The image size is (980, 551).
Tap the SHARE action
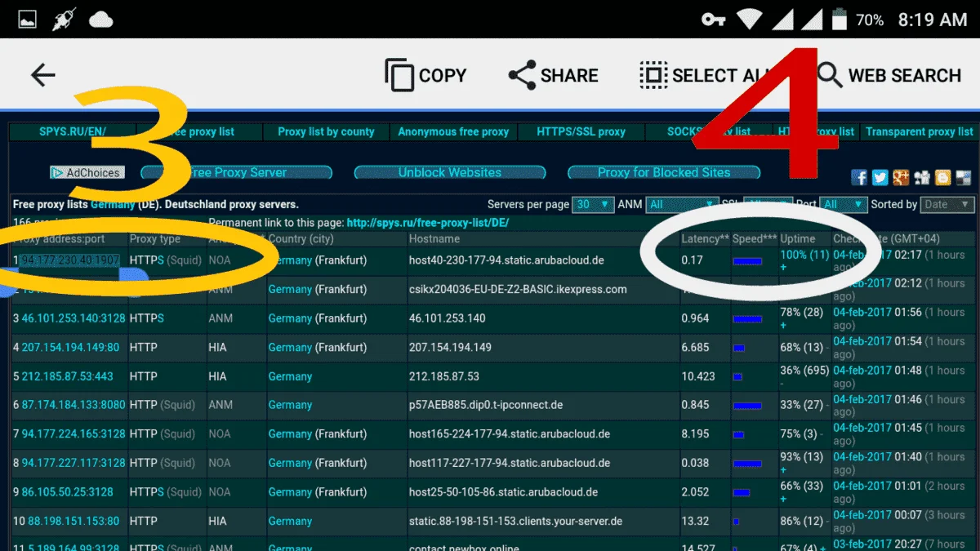pos(553,75)
